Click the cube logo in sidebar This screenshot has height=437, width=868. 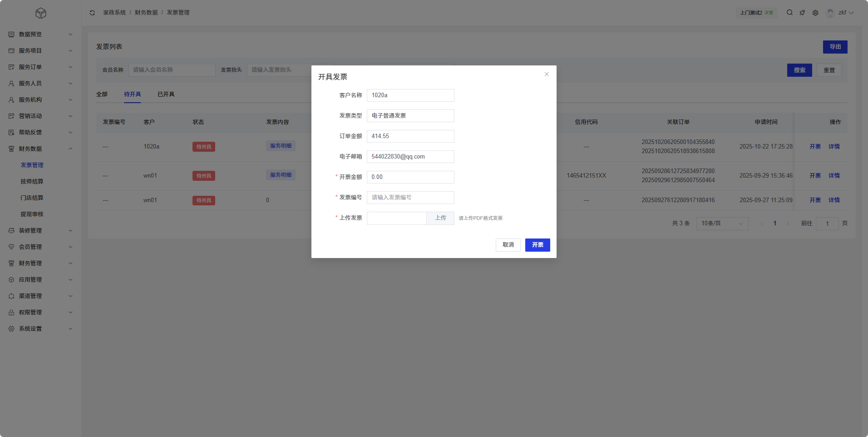coord(41,14)
